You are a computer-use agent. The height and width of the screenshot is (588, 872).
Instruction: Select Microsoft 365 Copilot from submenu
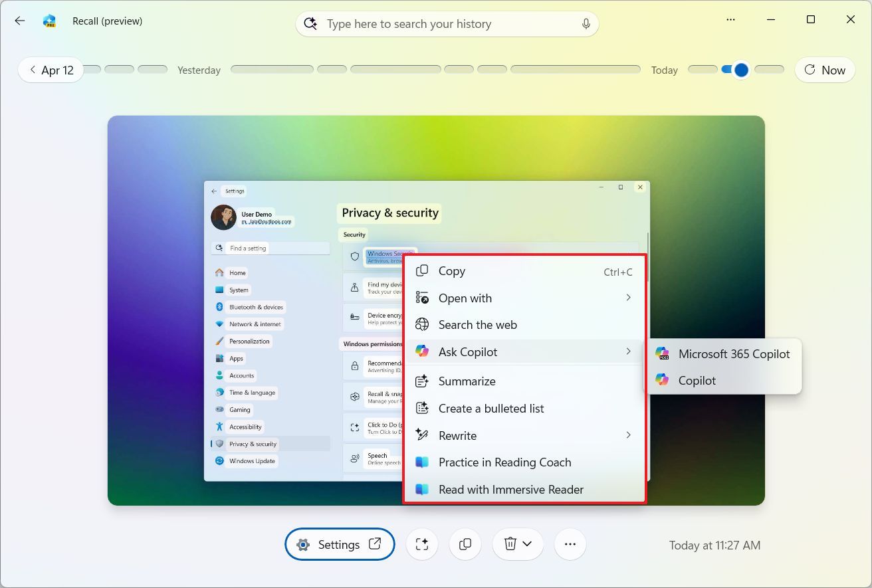coord(733,354)
